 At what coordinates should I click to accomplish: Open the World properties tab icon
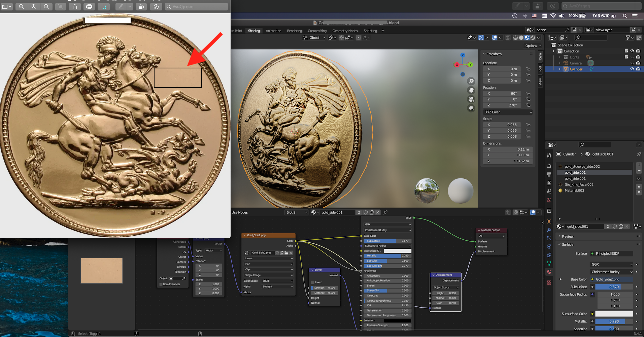point(549,200)
